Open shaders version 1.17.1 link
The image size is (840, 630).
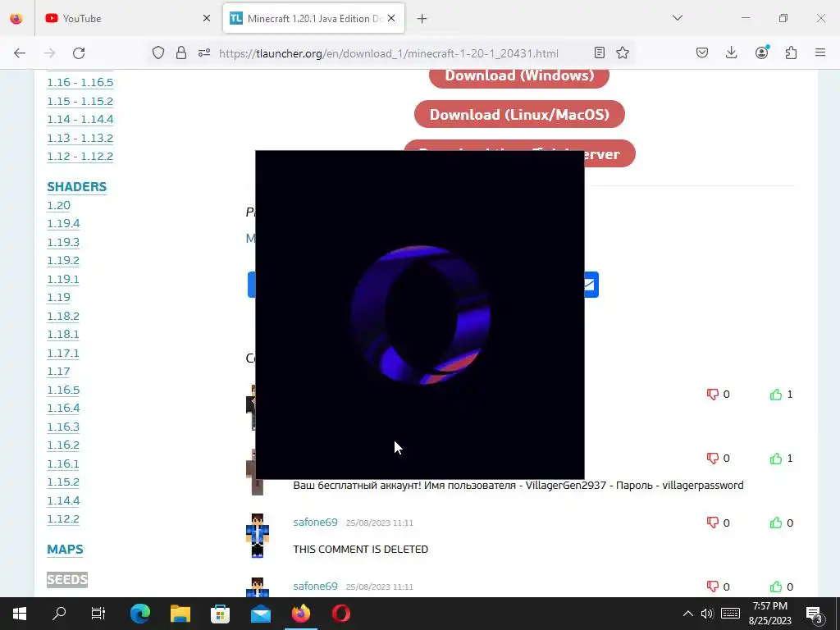point(63,353)
